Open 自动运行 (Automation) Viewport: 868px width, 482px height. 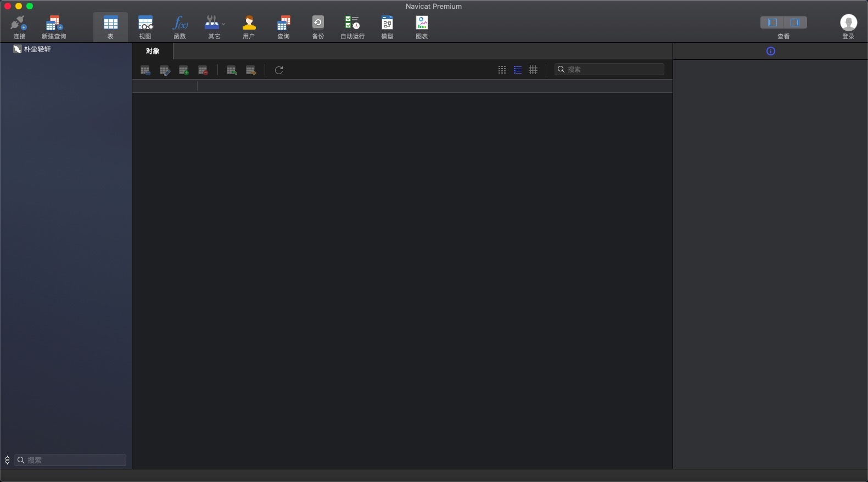[x=352, y=27]
